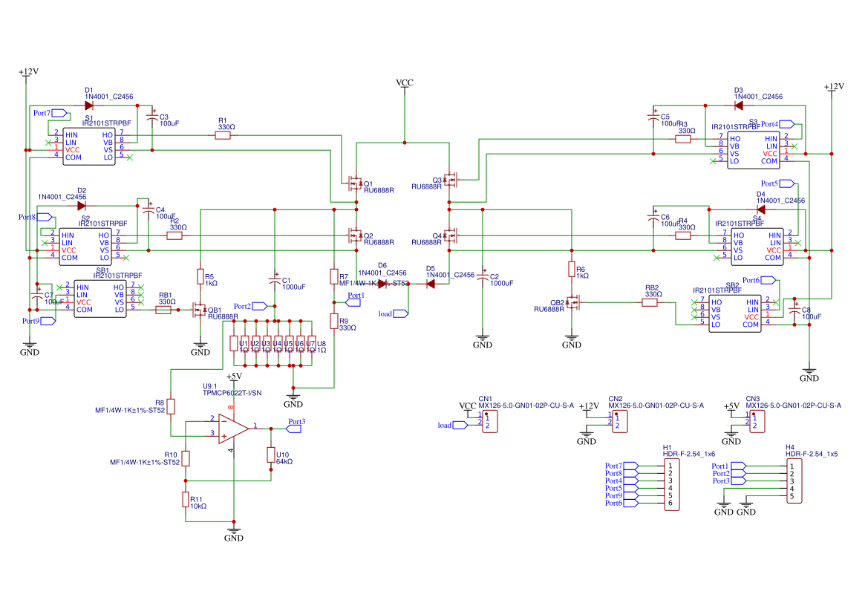Select MOSFET Q3 symbol
This screenshot has width=868, height=615.
pyautogui.click(x=451, y=180)
